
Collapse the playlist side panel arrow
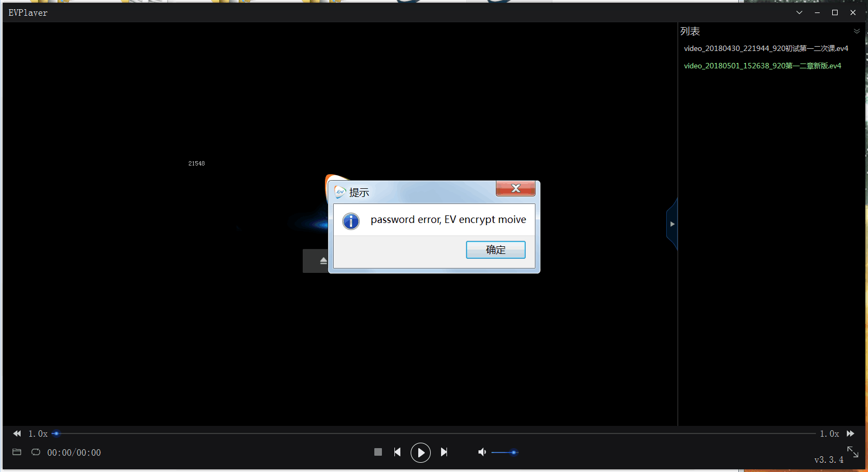point(672,224)
